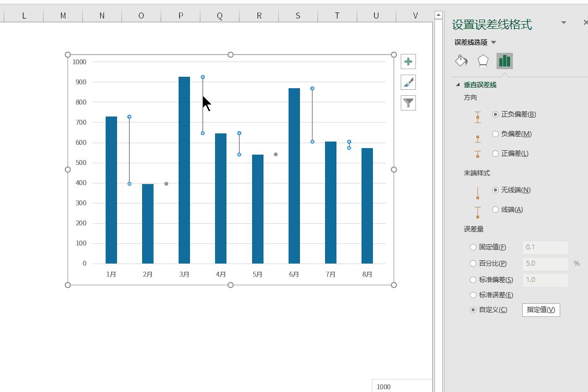This screenshot has height=392, width=588.
Task: Select the 负偏差(M) radio option
Action: click(495, 134)
